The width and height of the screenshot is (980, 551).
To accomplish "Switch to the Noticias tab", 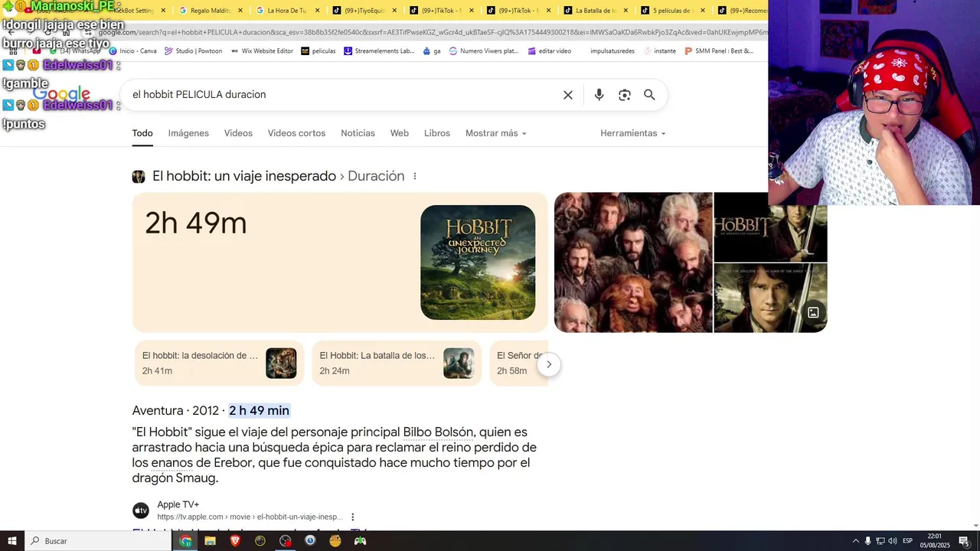I will (358, 133).
